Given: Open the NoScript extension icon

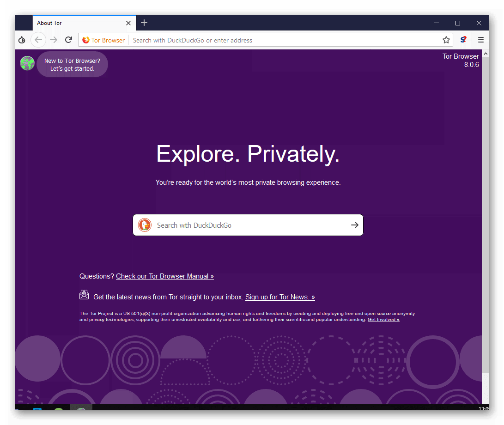Looking at the screenshot, I should (x=463, y=40).
